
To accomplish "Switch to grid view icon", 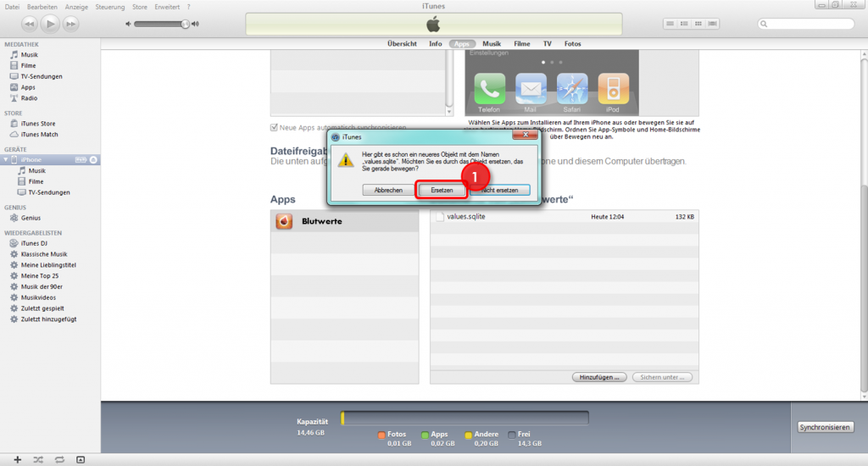I will coord(698,24).
